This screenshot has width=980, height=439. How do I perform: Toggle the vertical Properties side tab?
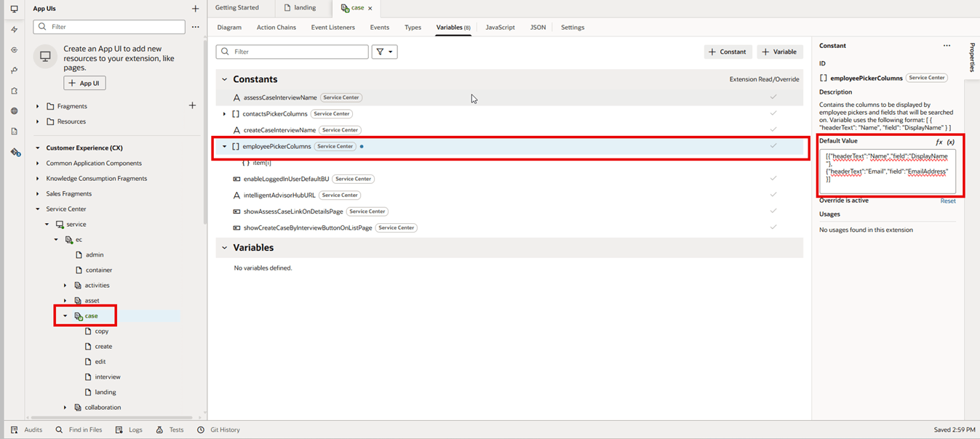972,57
